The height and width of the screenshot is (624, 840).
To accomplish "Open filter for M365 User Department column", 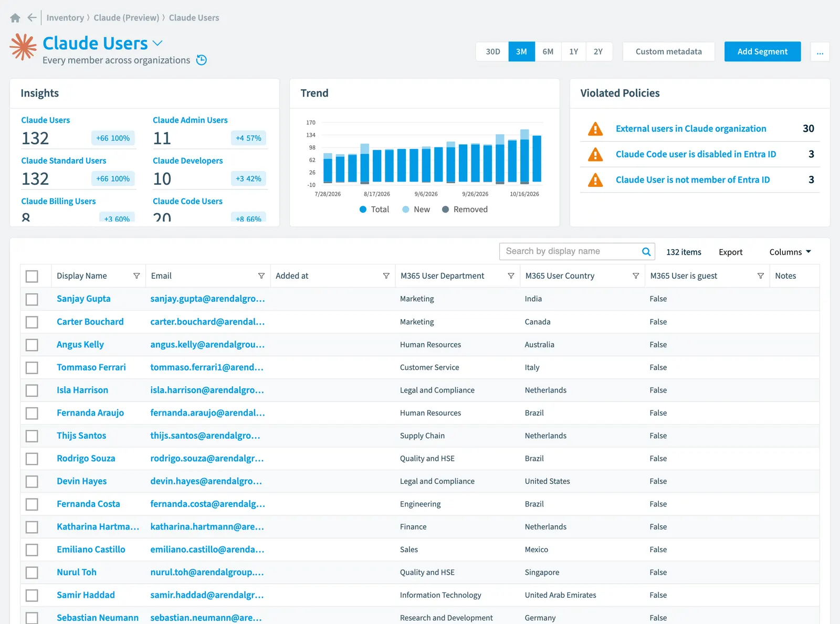I will tap(511, 276).
